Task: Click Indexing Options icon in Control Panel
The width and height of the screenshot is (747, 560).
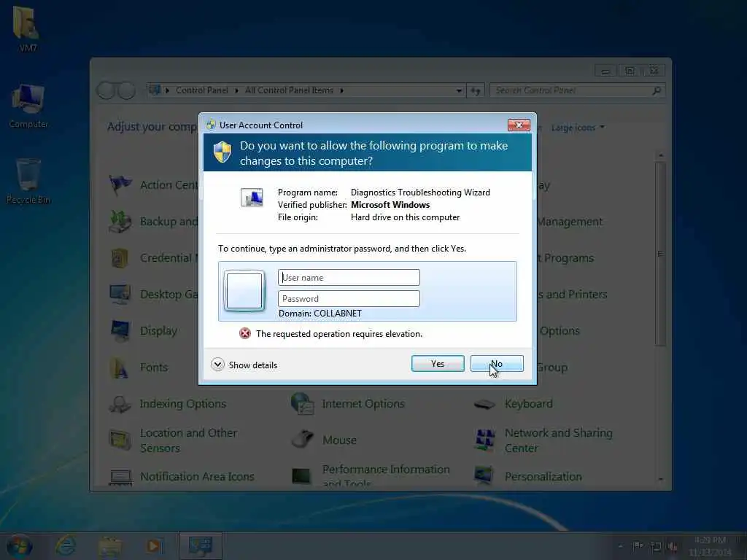Action: [x=120, y=404]
